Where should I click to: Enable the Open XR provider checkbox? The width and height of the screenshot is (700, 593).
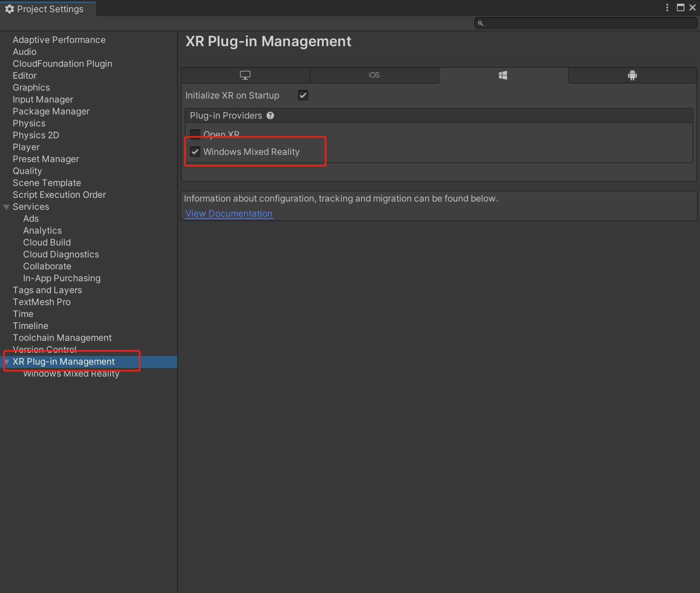coord(195,134)
